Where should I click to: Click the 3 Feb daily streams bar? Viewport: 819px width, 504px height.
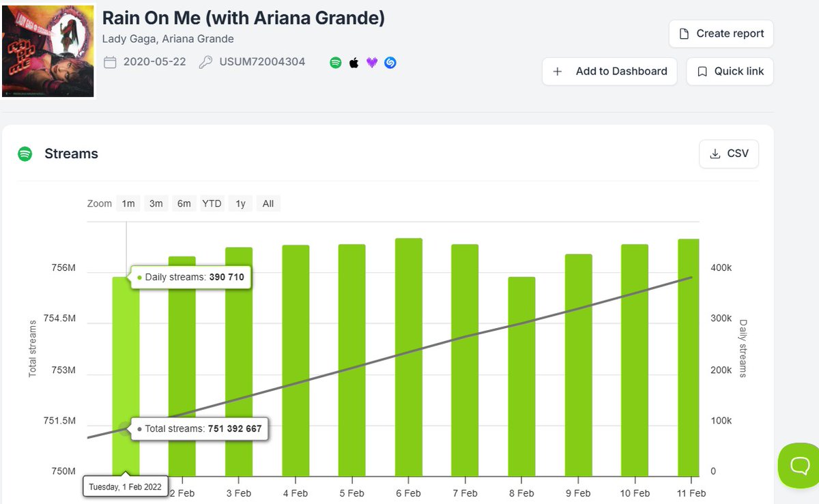click(x=239, y=361)
